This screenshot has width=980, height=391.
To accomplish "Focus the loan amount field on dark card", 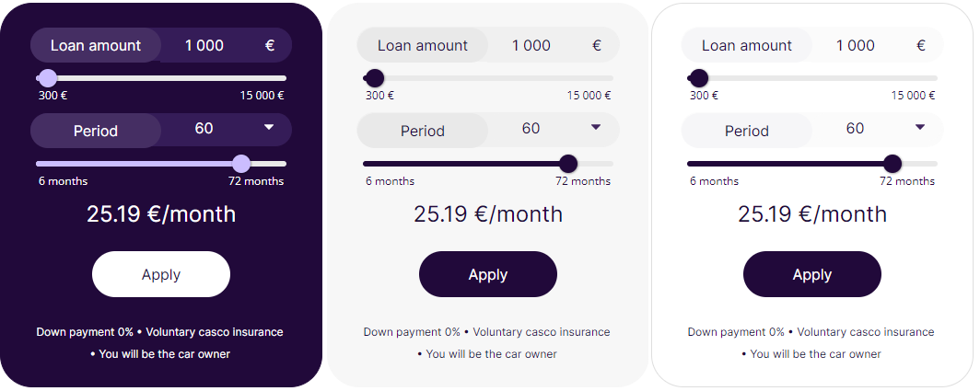I will coord(204,45).
